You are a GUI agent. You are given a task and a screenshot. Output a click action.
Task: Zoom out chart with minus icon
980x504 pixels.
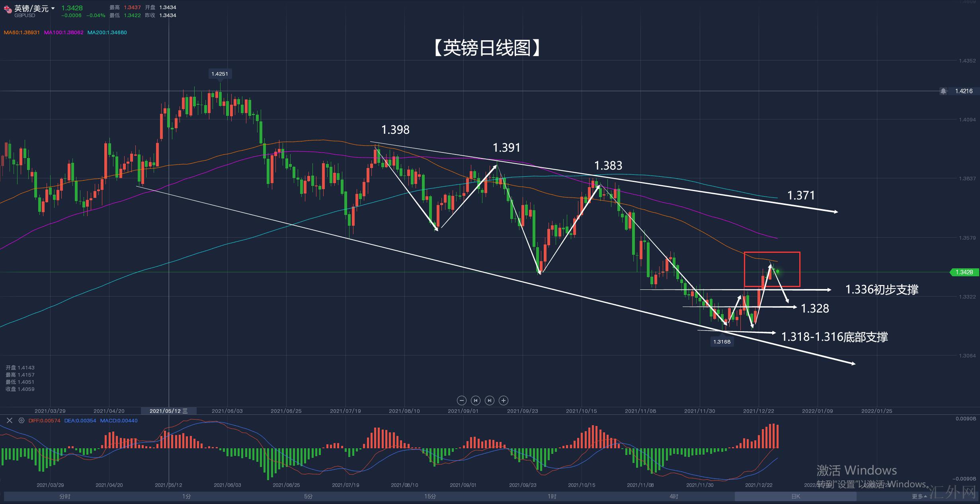pos(461,400)
